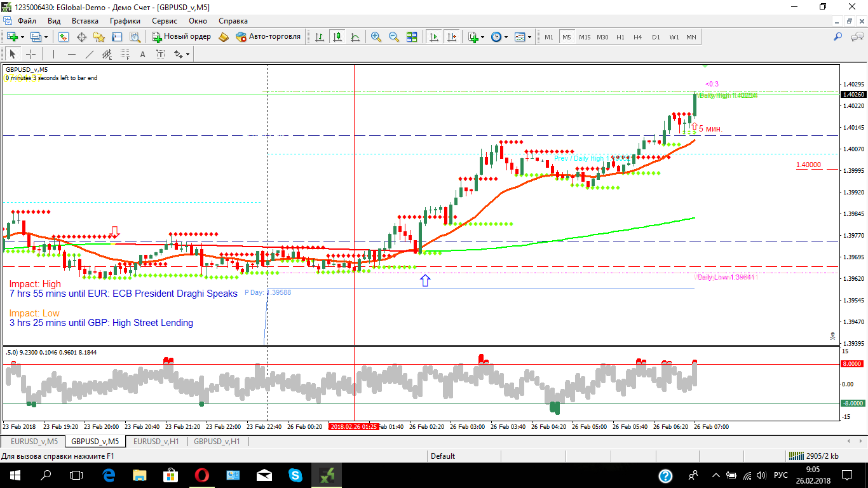Screen dimensions: 868x488
Task: Select the M15 timeframe button
Action: click(x=585, y=37)
